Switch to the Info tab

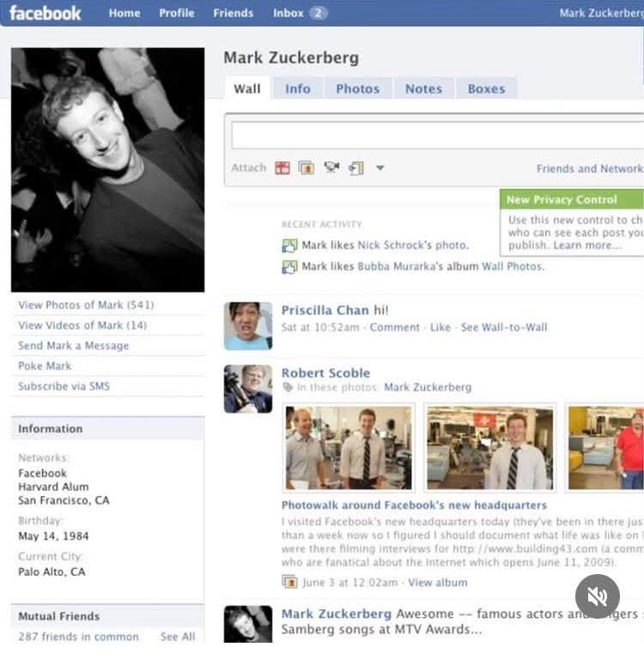pyautogui.click(x=298, y=88)
